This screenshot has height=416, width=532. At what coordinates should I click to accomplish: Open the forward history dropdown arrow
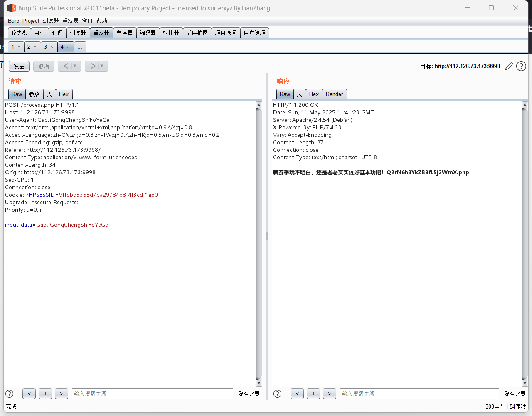pyautogui.click(x=102, y=66)
